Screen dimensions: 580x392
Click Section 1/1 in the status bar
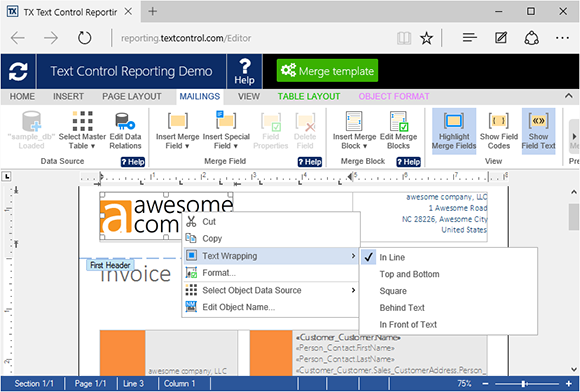point(34,384)
